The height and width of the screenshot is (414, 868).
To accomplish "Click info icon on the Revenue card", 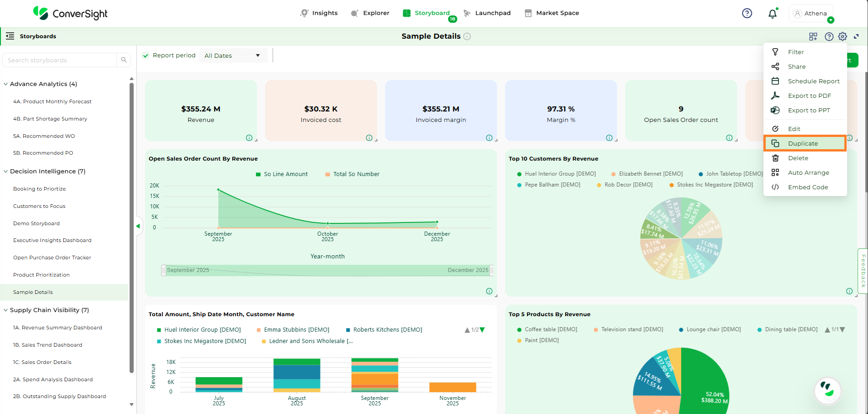I will click(249, 138).
